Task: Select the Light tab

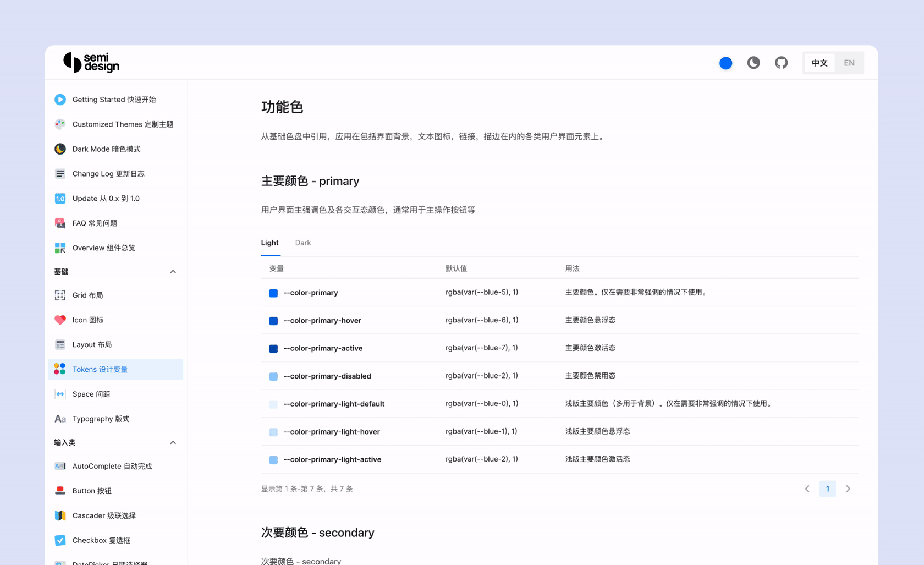Action: point(270,243)
